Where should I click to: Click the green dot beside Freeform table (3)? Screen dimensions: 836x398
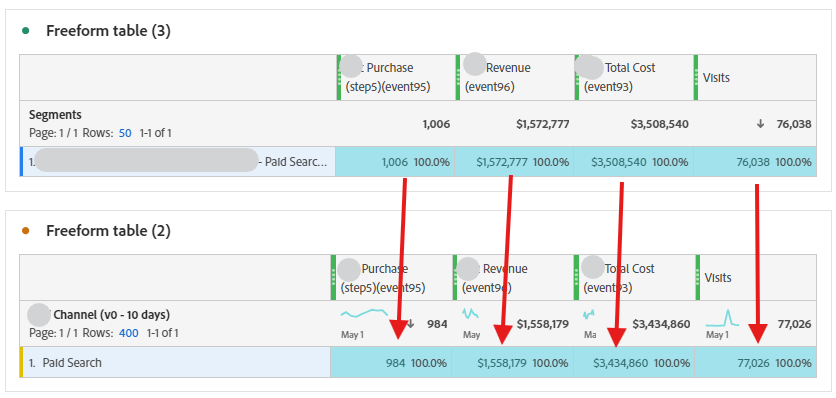(25, 31)
